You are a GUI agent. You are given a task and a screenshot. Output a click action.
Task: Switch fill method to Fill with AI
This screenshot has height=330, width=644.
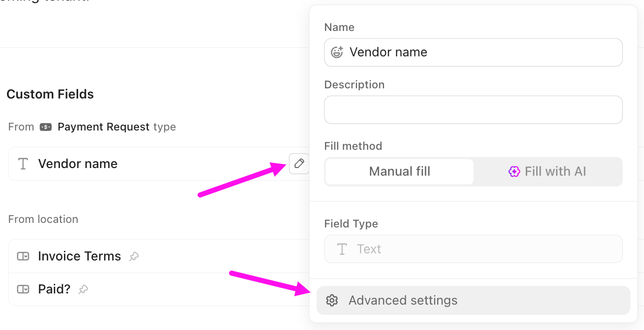tap(548, 172)
